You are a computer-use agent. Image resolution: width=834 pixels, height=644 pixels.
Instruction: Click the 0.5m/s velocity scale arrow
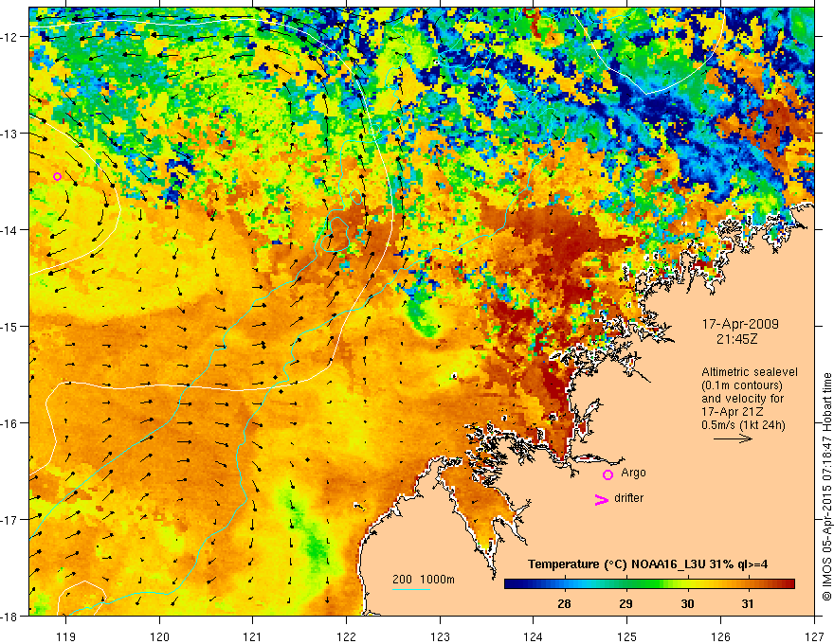tap(733, 438)
